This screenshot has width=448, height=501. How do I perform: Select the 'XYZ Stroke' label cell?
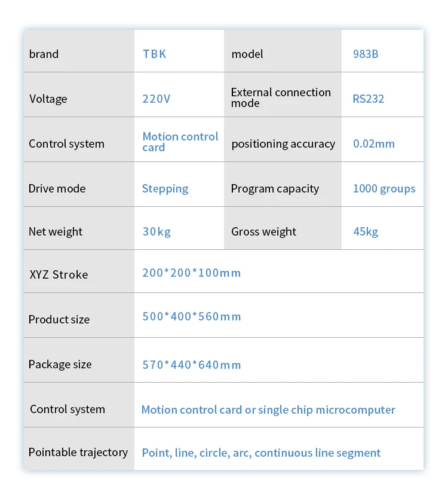pos(59,275)
